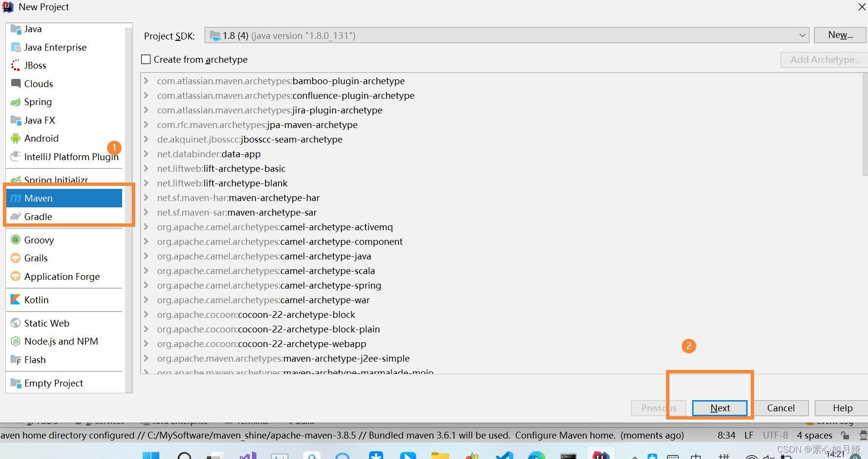The image size is (868, 459).
Task: Choose the Java Enterprise icon
Action: click(16, 47)
